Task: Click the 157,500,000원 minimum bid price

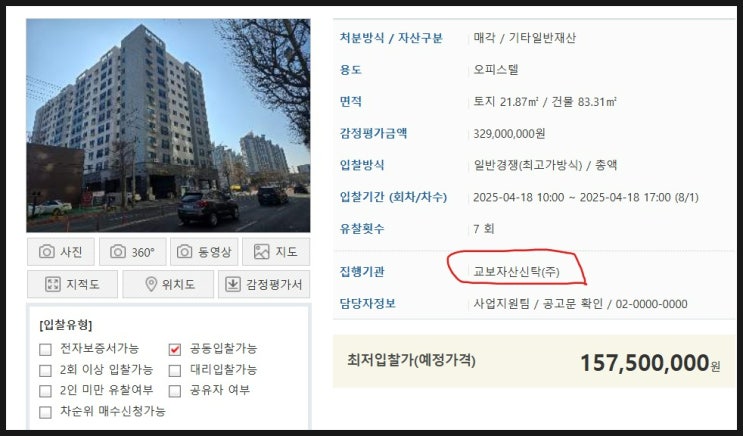Action: (650, 363)
